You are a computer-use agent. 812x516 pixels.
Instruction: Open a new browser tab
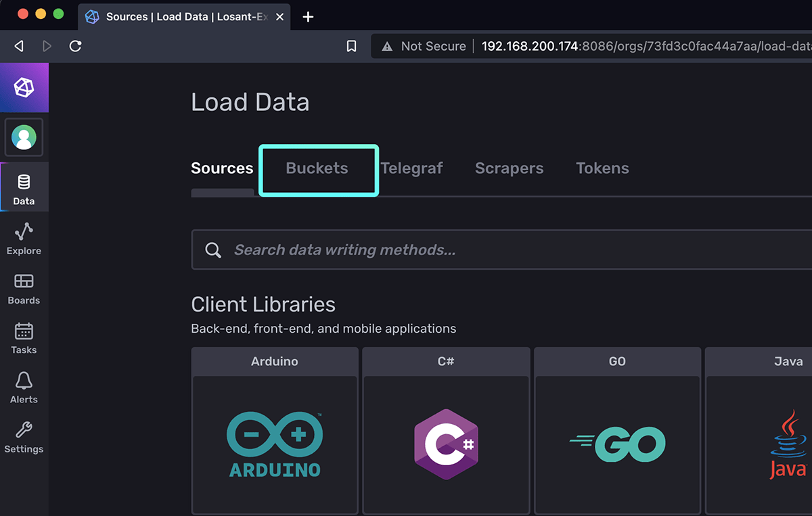tap(308, 17)
